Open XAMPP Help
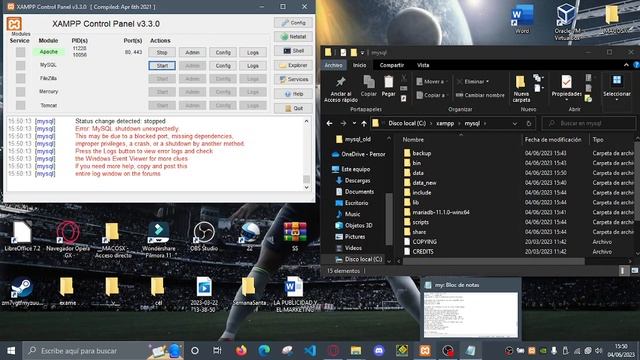640x360 pixels. click(293, 94)
